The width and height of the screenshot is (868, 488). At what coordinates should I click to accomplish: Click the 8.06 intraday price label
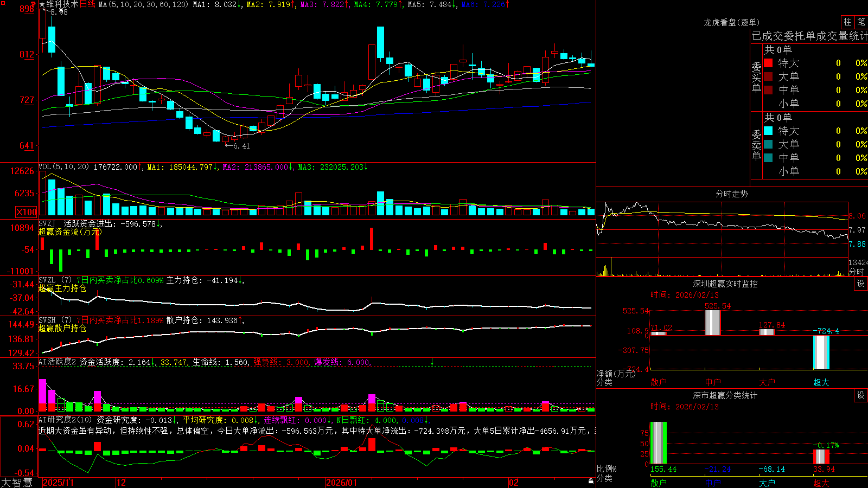tap(857, 216)
